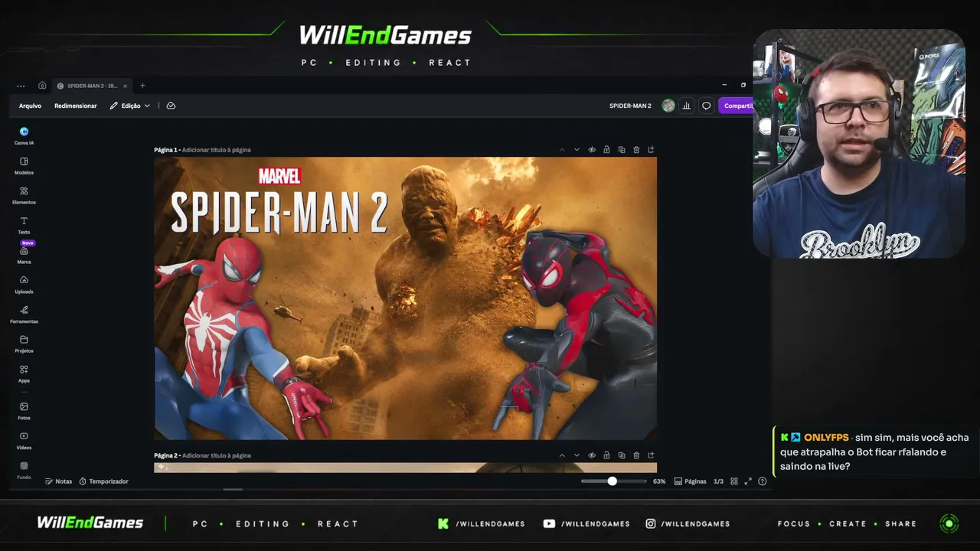Select the Página 1 Spider-Man canvas image
980x551 pixels.
click(x=406, y=298)
